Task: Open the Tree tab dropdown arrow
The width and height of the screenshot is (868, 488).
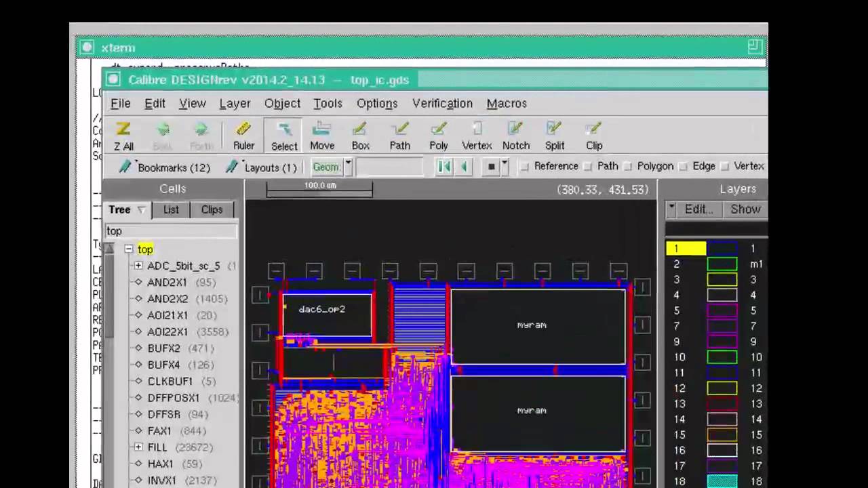Action: 141,210
